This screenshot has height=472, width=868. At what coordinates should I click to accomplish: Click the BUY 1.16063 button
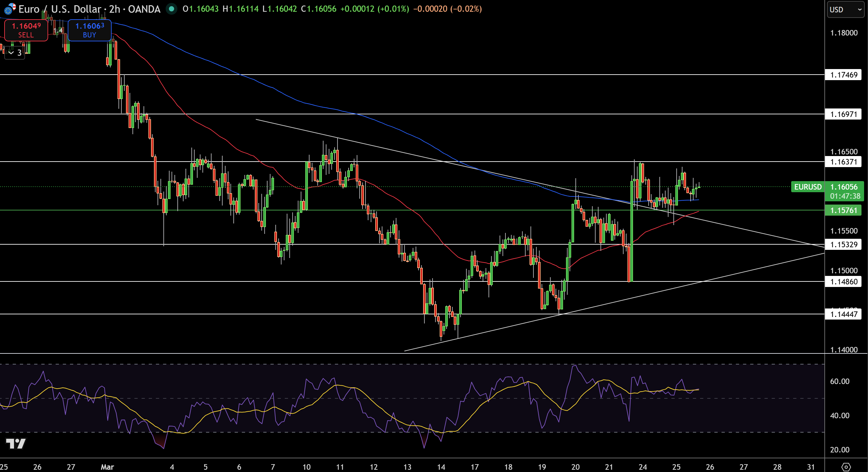click(89, 30)
